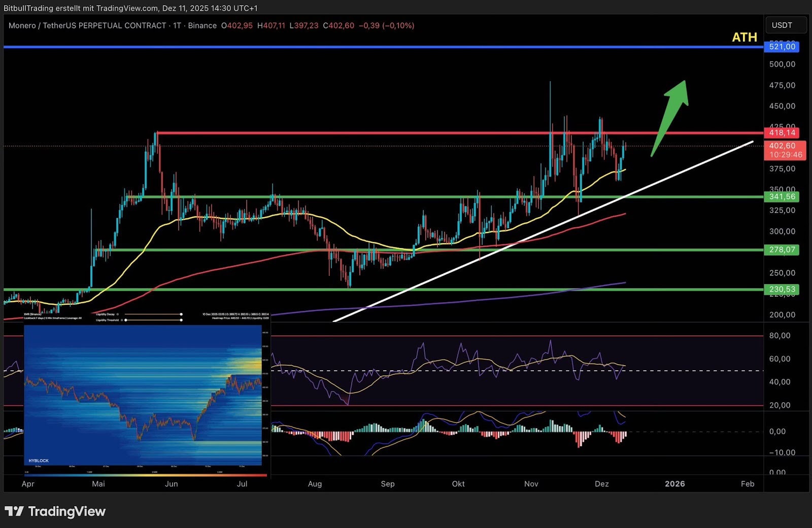This screenshot has width=812, height=528.
Task: Click the current price 402,60 countdown label
Action: 785,151
